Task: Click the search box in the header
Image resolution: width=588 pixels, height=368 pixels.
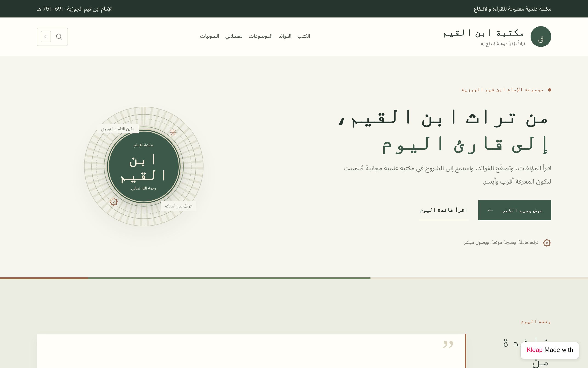Action: tap(52, 37)
